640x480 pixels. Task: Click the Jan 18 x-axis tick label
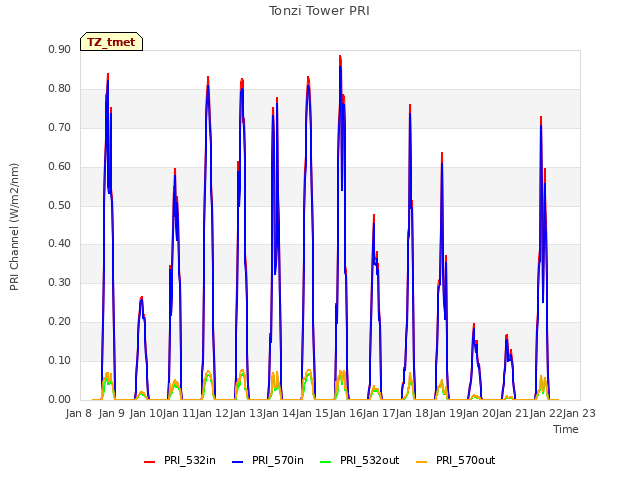412,413
